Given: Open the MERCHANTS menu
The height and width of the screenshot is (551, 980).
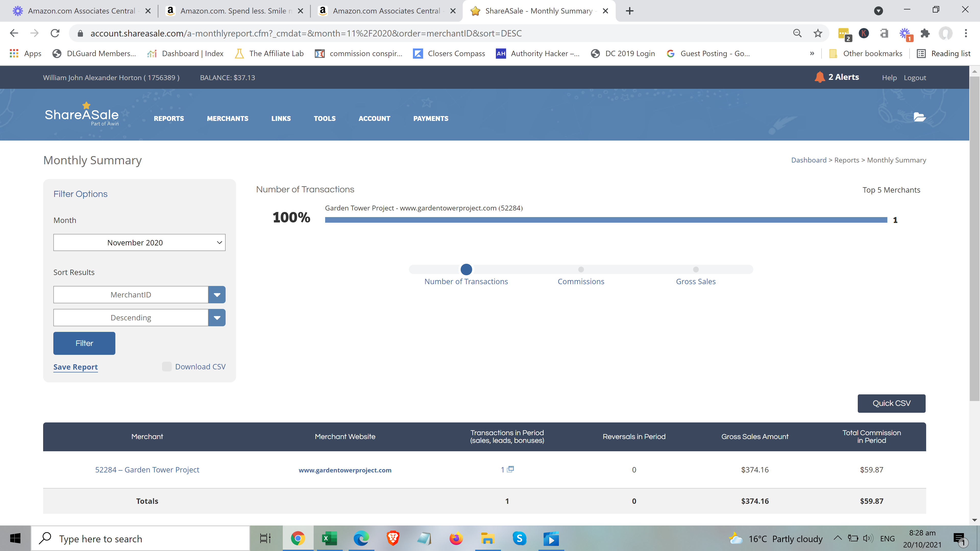Looking at the screenshot, I should click(227, 119).
